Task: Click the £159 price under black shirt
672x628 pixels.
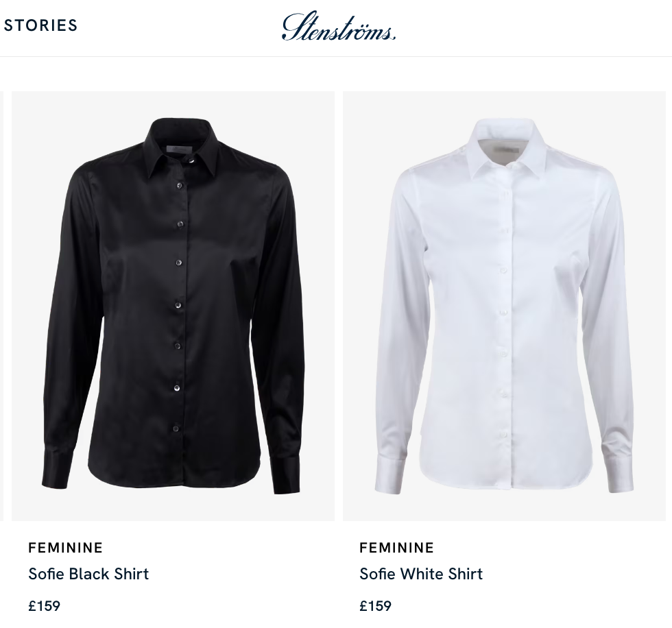Action: point(44,606)
